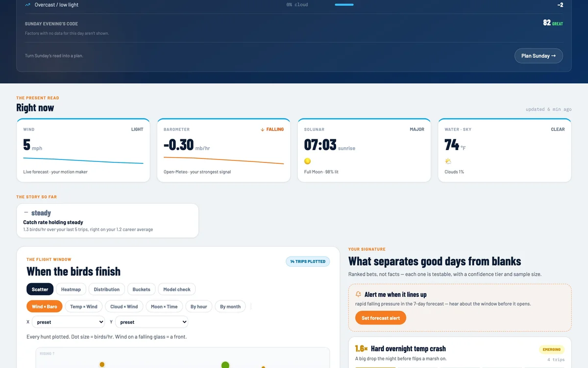588x368 pixels.
Task: Select the Temp × Wind preset pill
Action: pyautogui.click(x=84, y=307)
